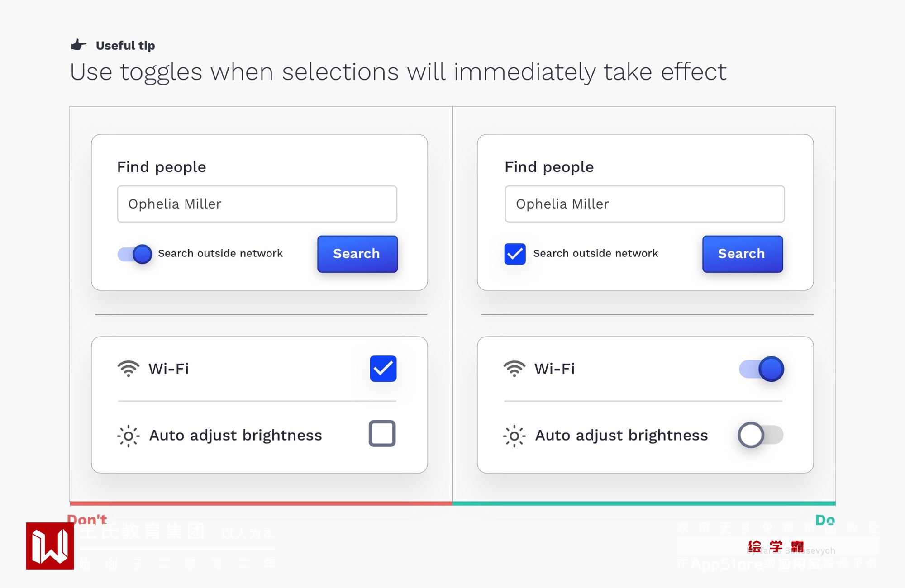Click the pointing hand icon beside Useful tip
The height and width of the screenshot is (588, 905).
click(x=79, y=45)
